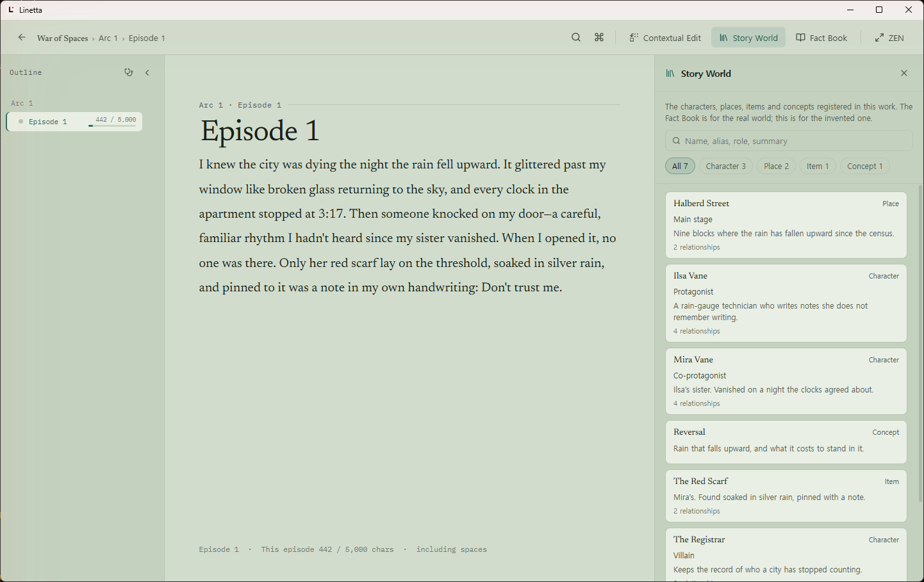924x582 pixels.
Task: Click '2 relationships' under The Red Scarf
Action: click(697, 511)
